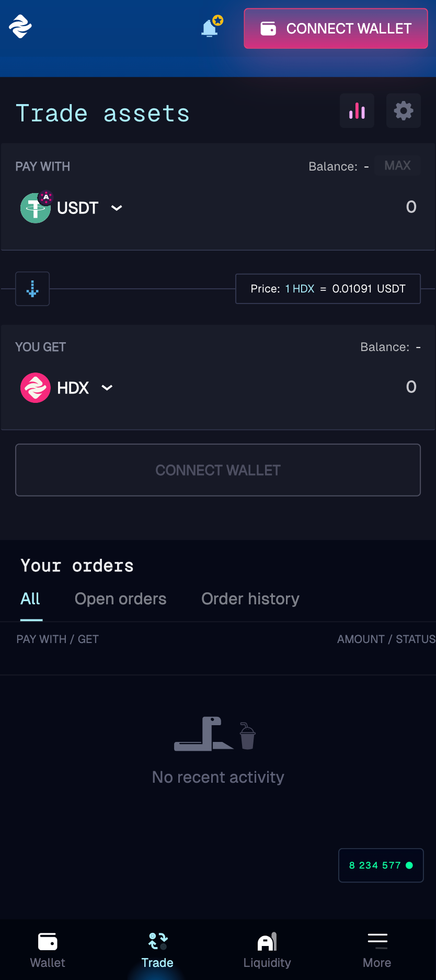Screen dimensions: 436x980
Task: Click the USDT token icon
Action: 36,207
